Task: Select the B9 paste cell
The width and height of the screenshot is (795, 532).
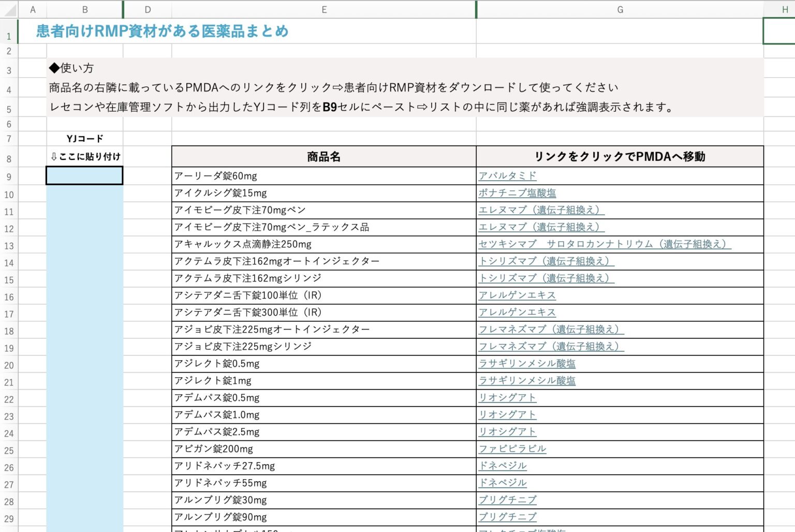Action: click(x=84, y=175)
